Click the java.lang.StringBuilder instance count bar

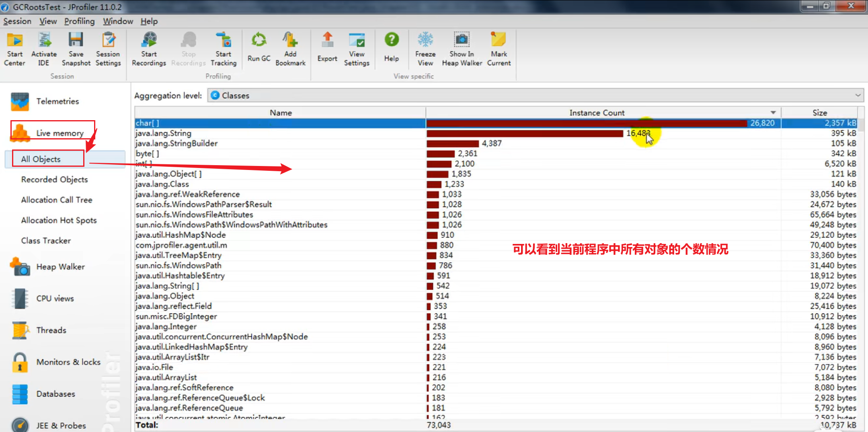(x=453, y=143)
